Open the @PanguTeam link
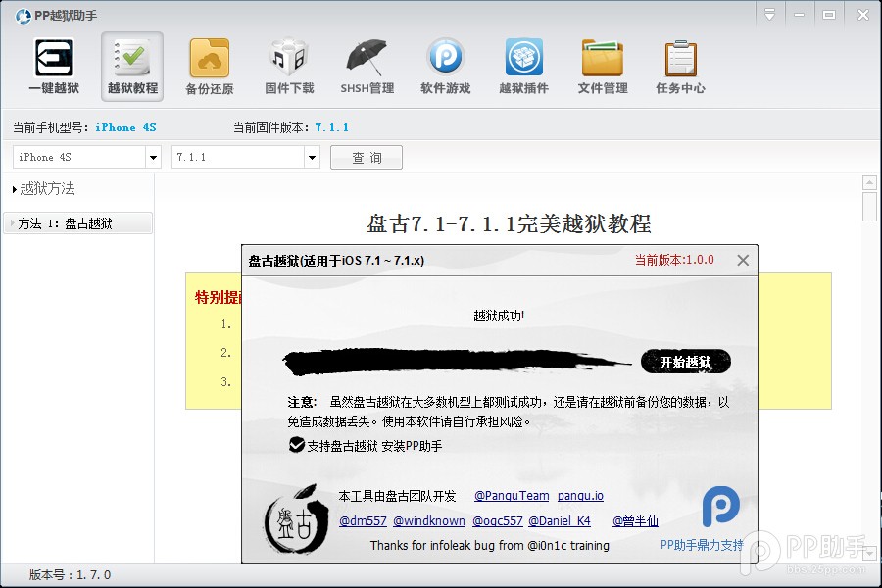The image size is (882, 588). point(511,496)
